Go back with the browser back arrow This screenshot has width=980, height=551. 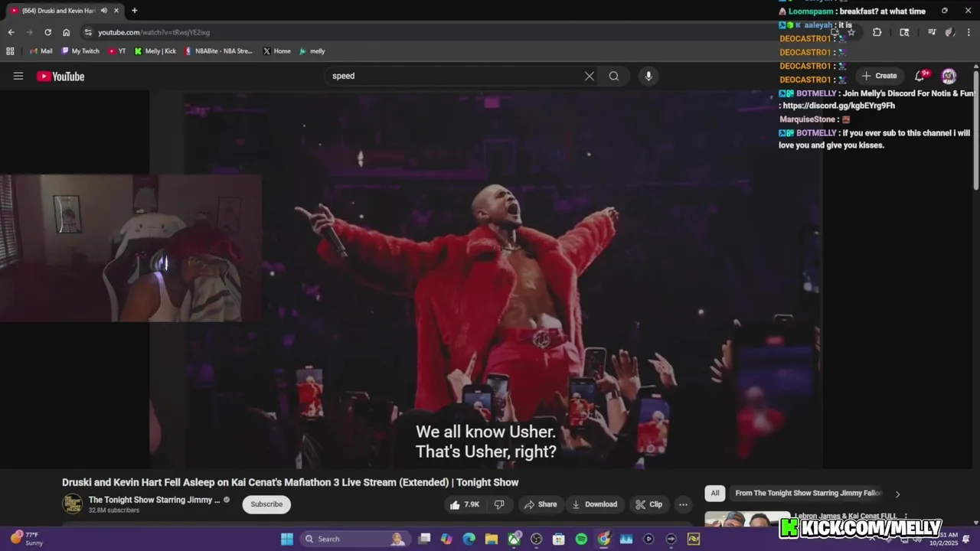[11, 32]
